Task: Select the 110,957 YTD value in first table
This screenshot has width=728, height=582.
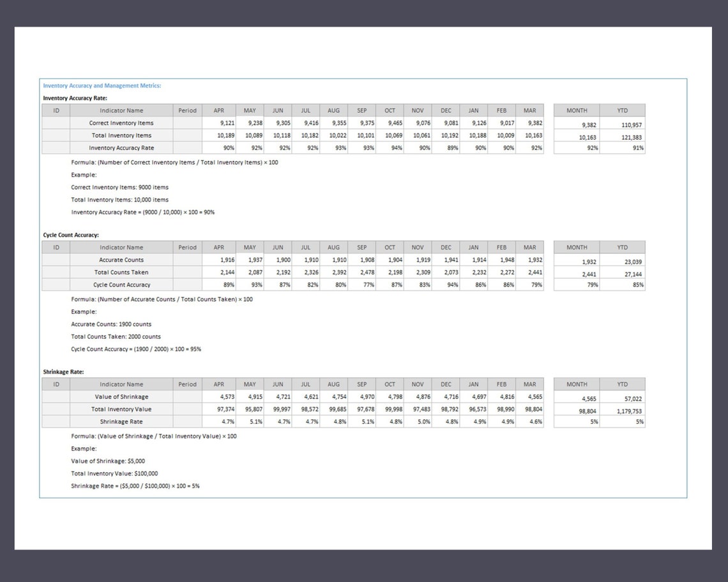Action: [623, 124]
